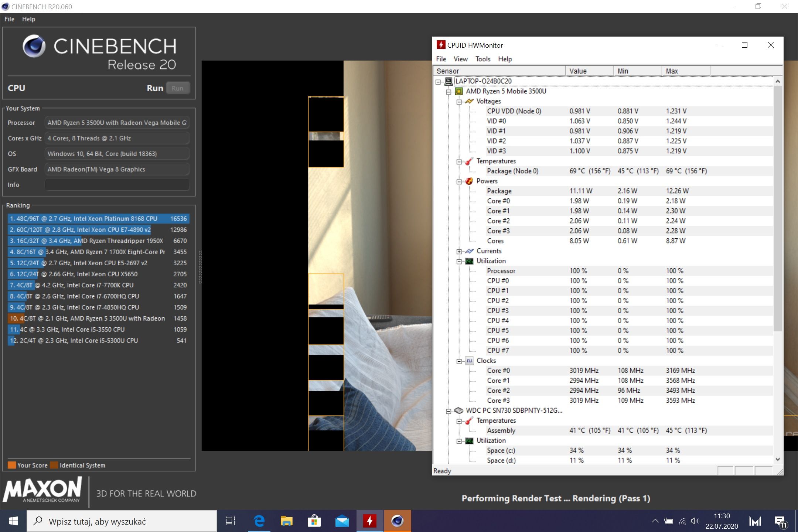Click the HWMonitor vertical scrollbar thumb
Screen dimensions: 798x532
point(778,209)
